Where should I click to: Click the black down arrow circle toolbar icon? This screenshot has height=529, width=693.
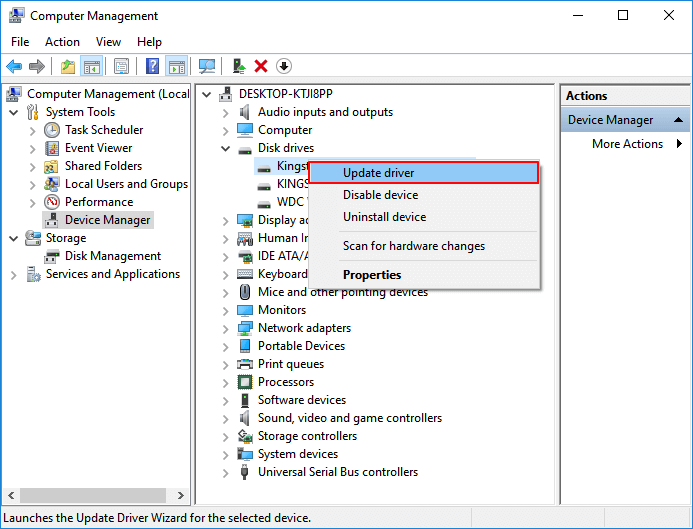coord(284,66)
